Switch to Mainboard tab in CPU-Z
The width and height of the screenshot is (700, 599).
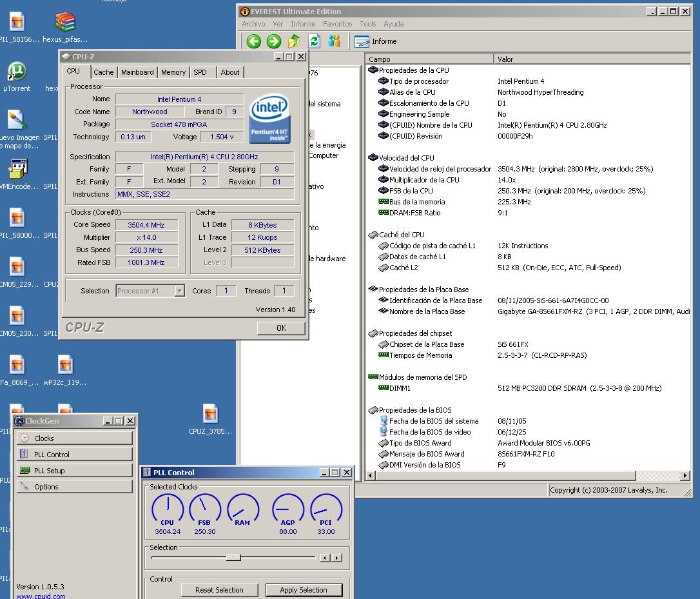click(137, 72)
